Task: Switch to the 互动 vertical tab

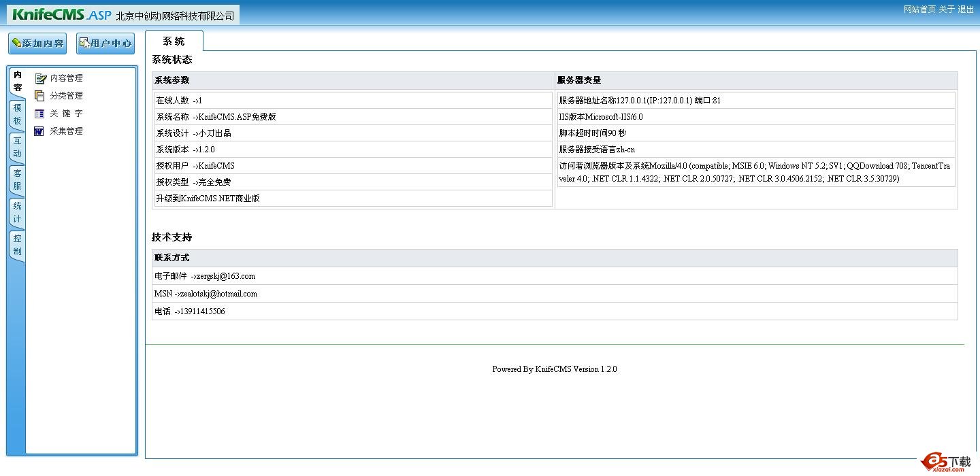Action: pyautogui.click(x=18, y=147)
